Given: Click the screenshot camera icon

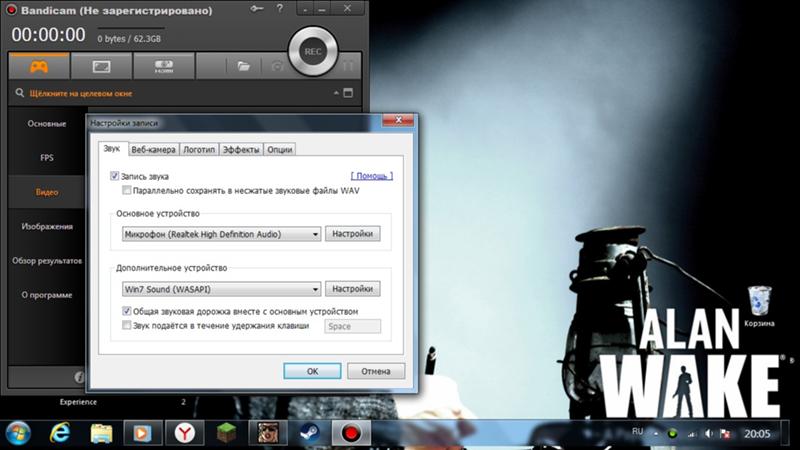Looking at the screenshot, I should 277,66.
